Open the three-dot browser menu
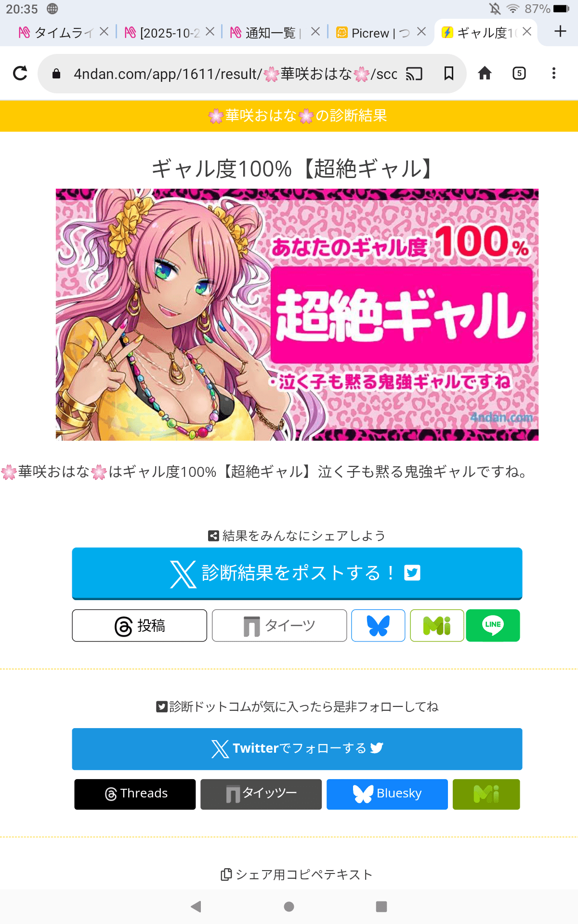This screenshot has height=924, width=578. point(554,73)
